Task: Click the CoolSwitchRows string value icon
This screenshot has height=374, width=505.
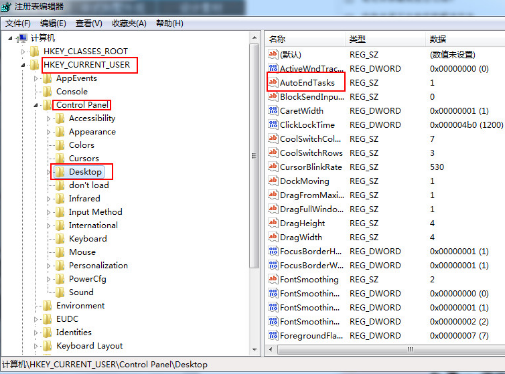Action: point(273,153)
